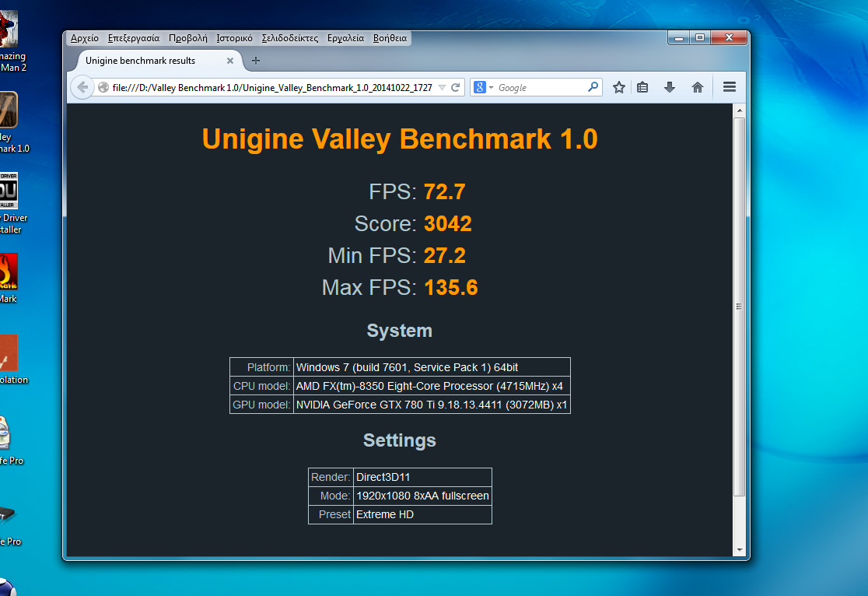This screenshot has height=596, width=868.
Task: Click the Extreme HD preset cell
Action: point(422,514)
